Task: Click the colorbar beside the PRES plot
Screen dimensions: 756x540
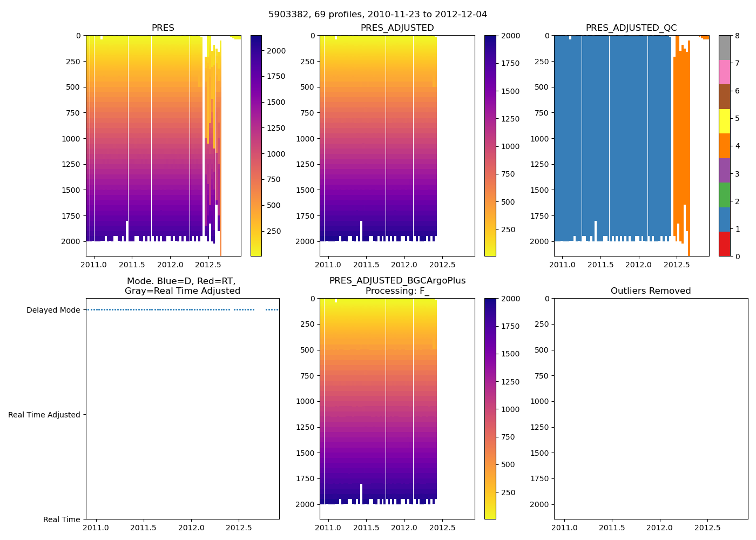Action: point(256,146)
